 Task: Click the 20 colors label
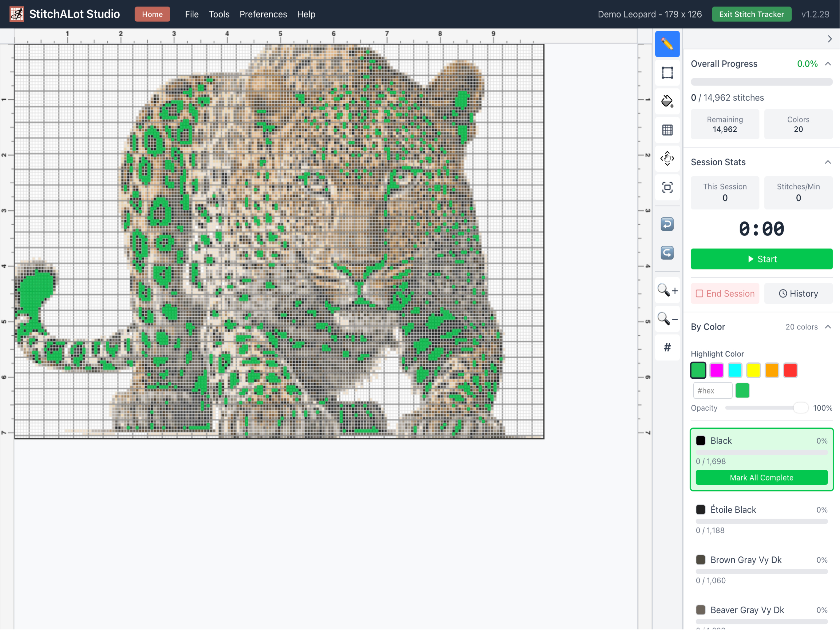801,327
